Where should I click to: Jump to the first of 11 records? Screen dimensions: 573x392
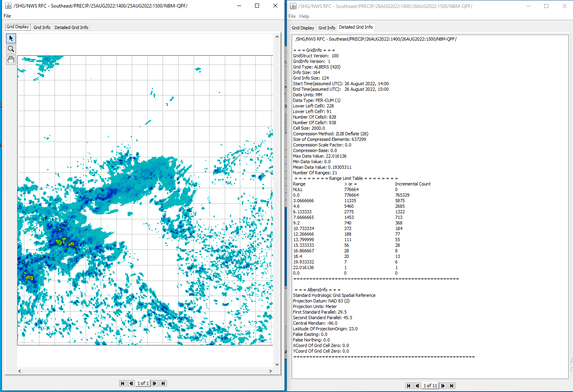pos(408,385)
